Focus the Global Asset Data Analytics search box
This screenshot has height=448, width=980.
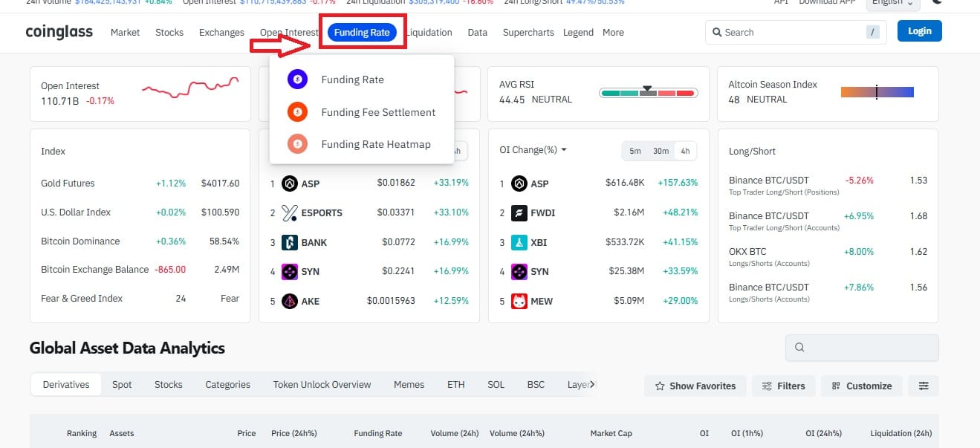862,347
